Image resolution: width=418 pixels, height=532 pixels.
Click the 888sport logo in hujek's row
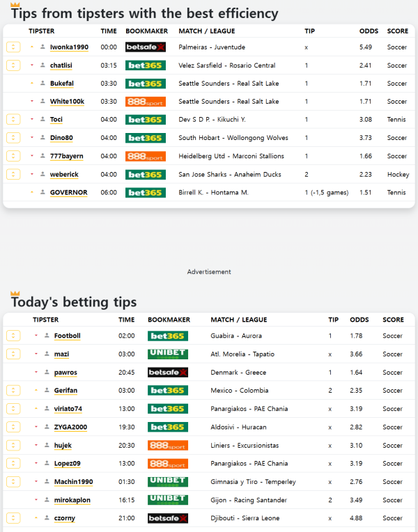(x=168, y=446)
